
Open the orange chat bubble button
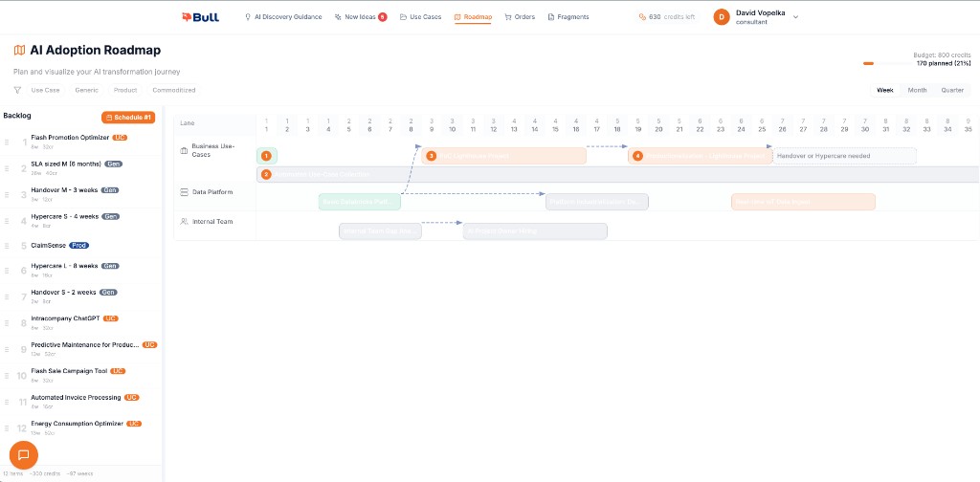coord(24,454)
